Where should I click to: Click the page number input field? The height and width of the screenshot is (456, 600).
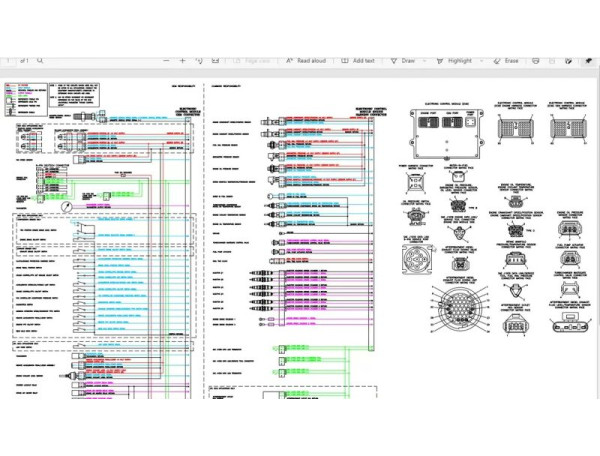click(8, 60)
